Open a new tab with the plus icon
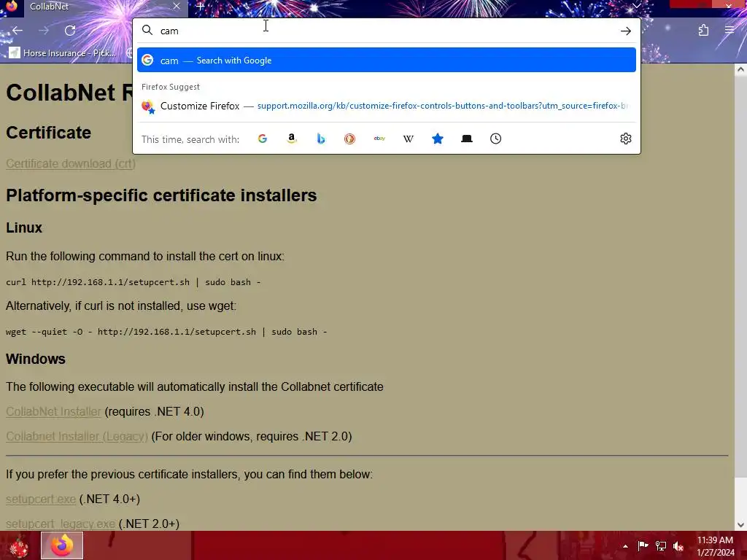 coord(200,6)
